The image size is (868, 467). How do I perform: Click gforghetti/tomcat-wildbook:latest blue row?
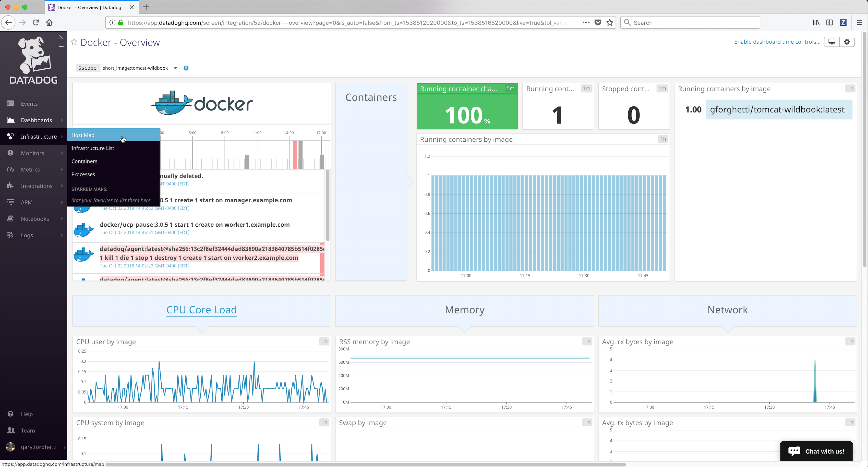(779, 110)
